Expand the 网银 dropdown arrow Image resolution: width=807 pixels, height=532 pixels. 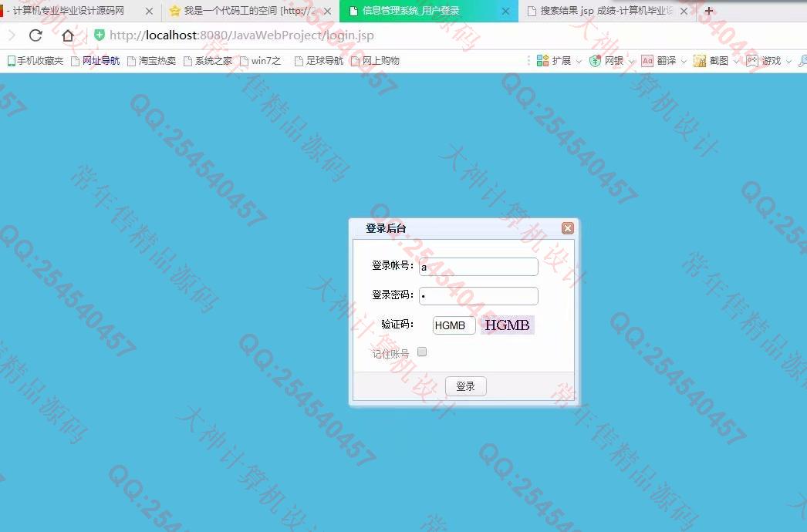[x=631, y=61]
